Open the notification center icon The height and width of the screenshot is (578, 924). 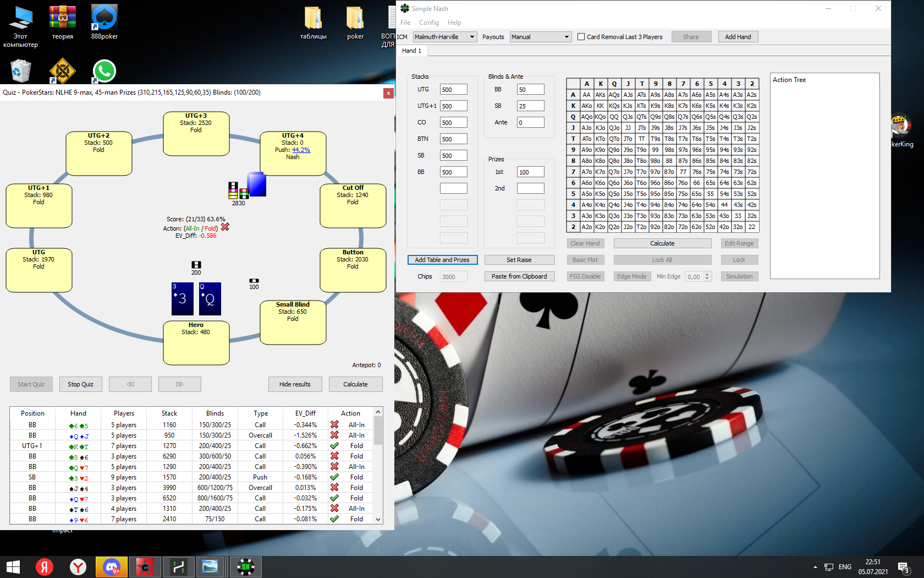[x=903, y=567]
